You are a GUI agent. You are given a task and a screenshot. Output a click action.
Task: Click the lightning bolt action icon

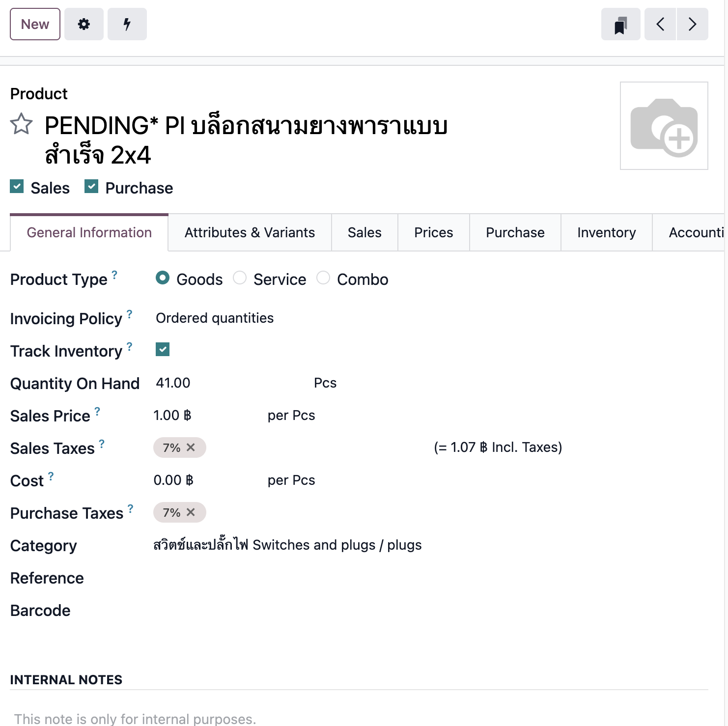pyautogui.click(x=127, y=24)
